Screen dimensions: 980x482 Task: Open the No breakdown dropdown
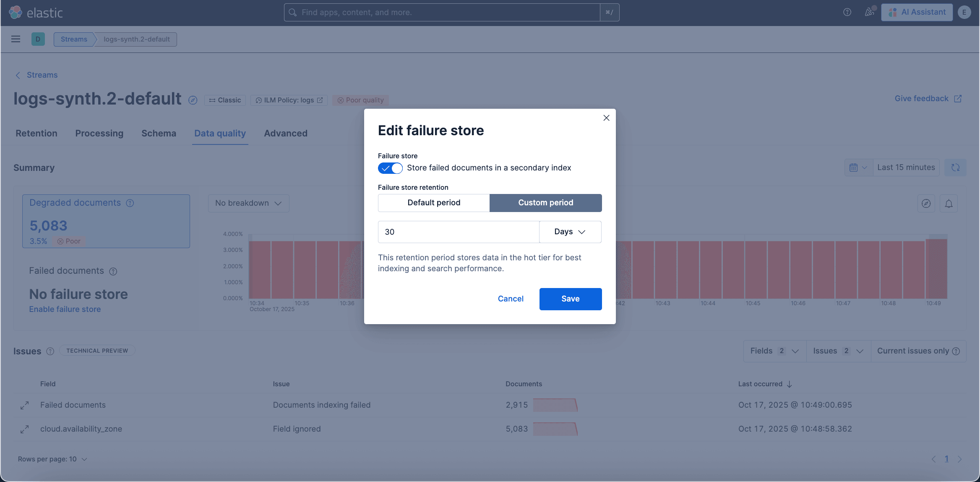(248, 203)
